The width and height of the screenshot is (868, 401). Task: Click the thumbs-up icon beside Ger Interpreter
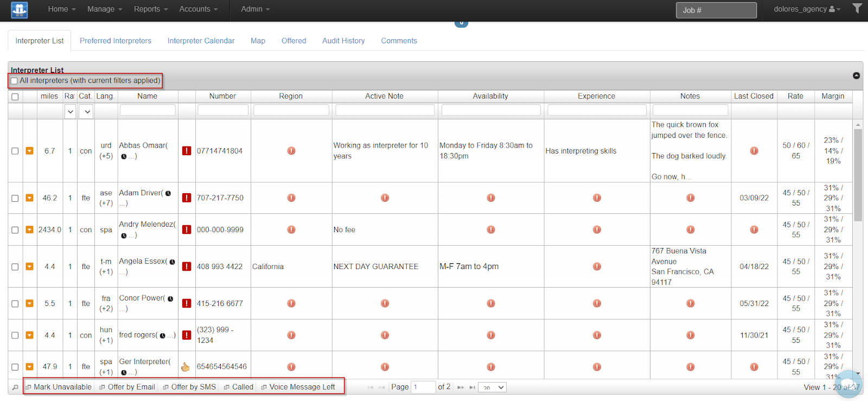click(186, 367)
